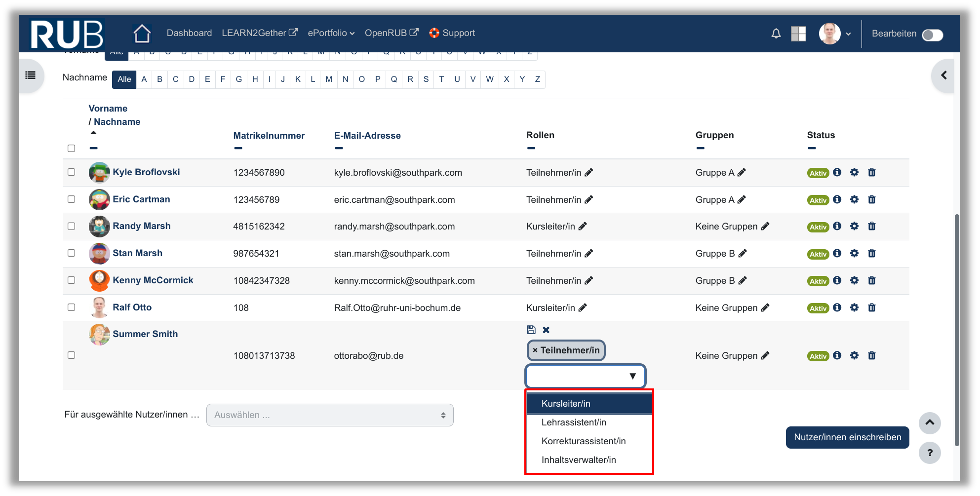Image resolution: width=980 pixels, height=496 pixels.
Task: Open Kenny McCormick's profile link
Action: tap(153, 280)
